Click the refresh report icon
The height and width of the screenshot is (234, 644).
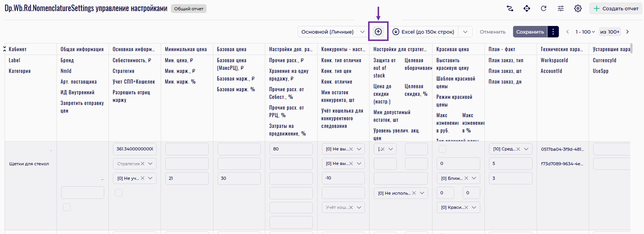coord(543,8)
